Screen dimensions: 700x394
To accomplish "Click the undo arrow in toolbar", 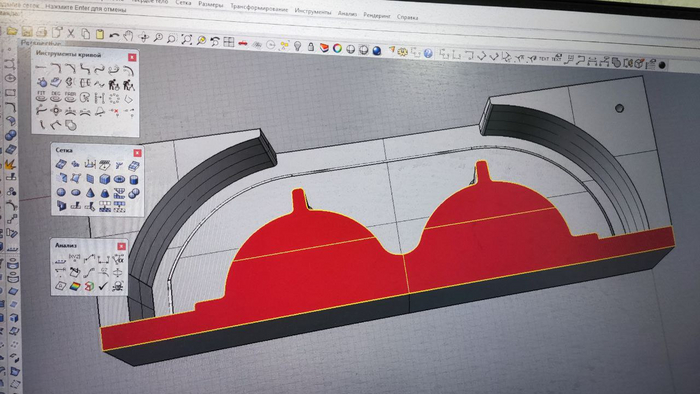I will 114,36.
